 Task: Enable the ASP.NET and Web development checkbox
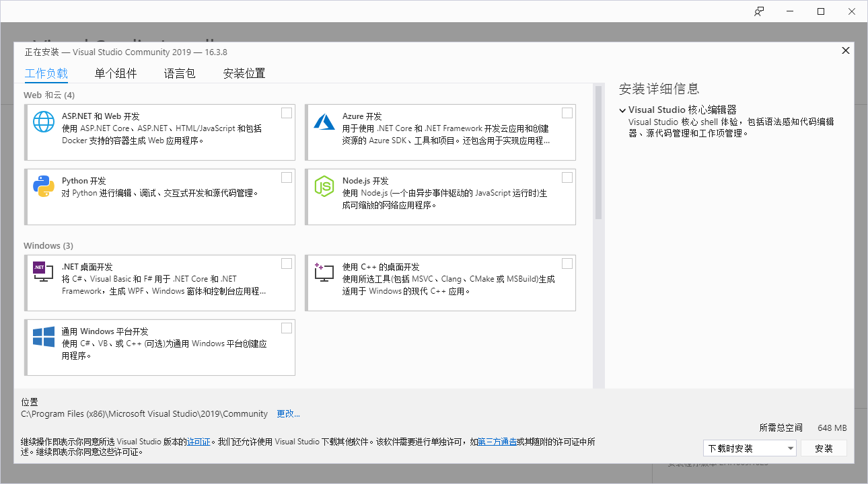(287, 113)
